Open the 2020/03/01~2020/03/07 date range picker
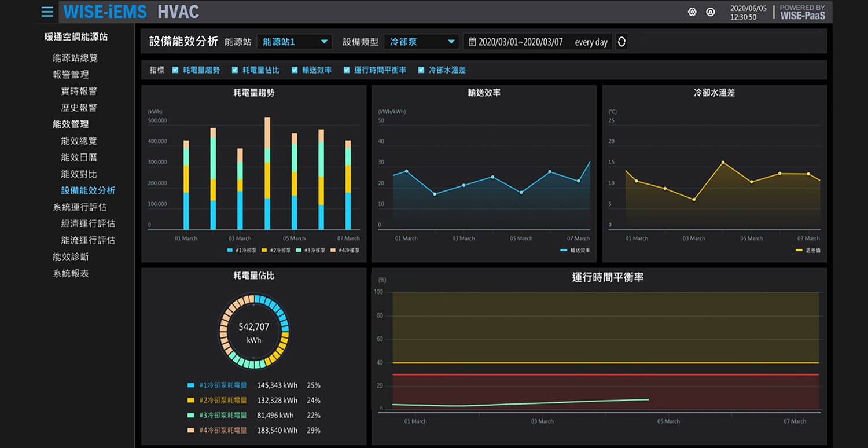This screenshot has height=448, width=868. [x=520, y=42]
